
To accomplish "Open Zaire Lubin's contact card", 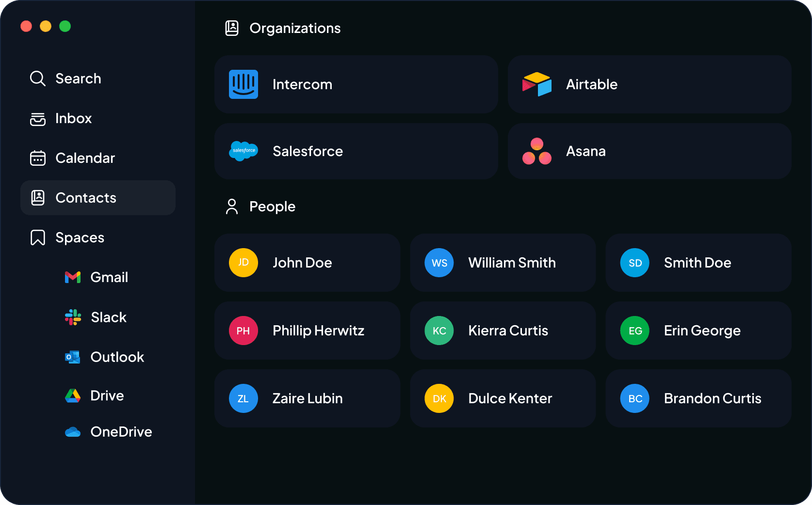I will click(307, 398).
